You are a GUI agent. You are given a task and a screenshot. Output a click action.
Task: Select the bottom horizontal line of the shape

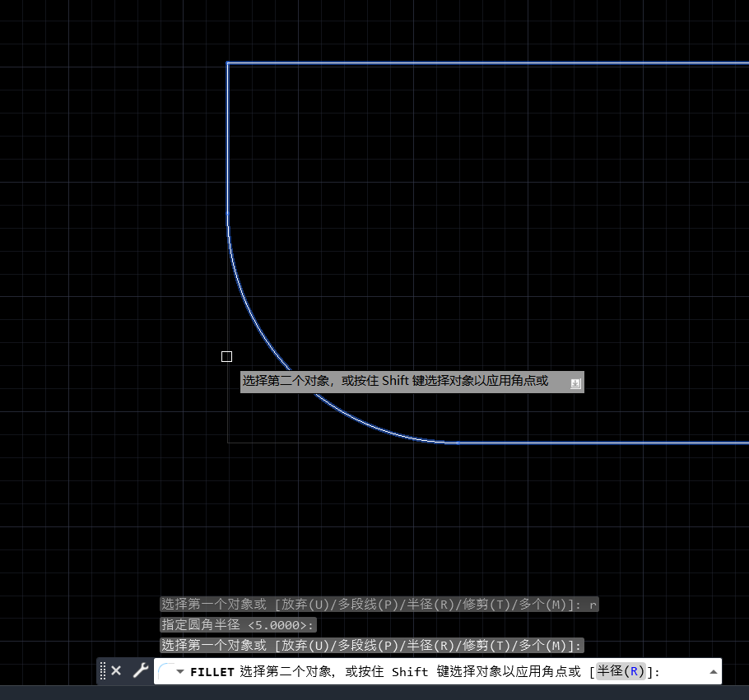tap(601, 443)
